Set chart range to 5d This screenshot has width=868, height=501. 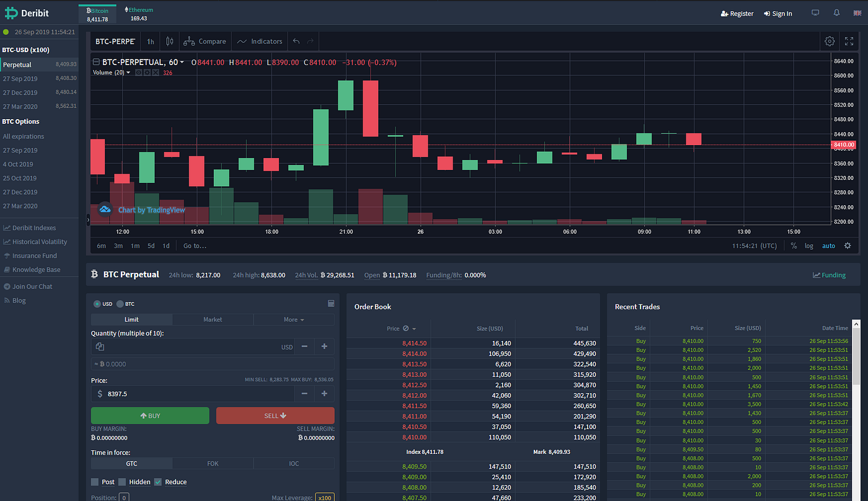click(x=151, y=246)
